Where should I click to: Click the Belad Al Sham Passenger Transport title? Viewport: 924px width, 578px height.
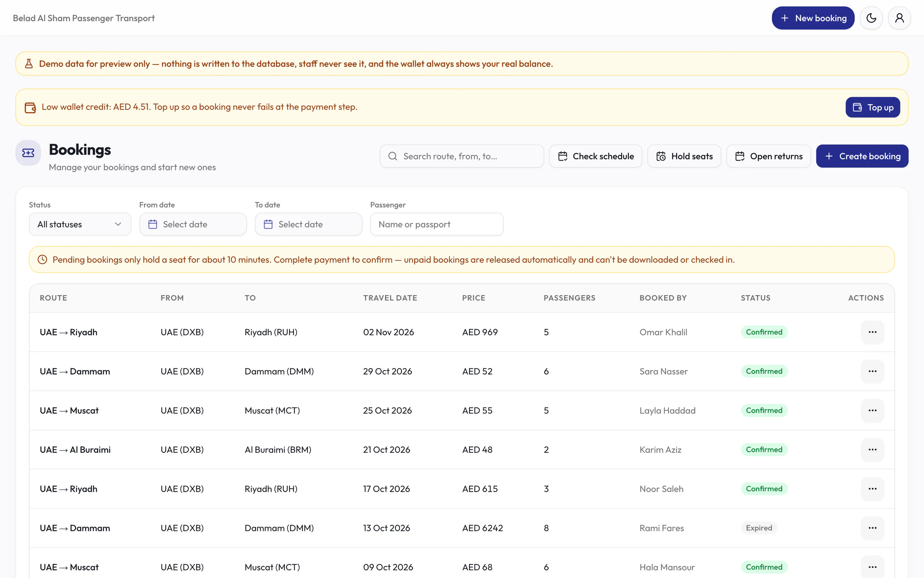(x=84, y=18)
